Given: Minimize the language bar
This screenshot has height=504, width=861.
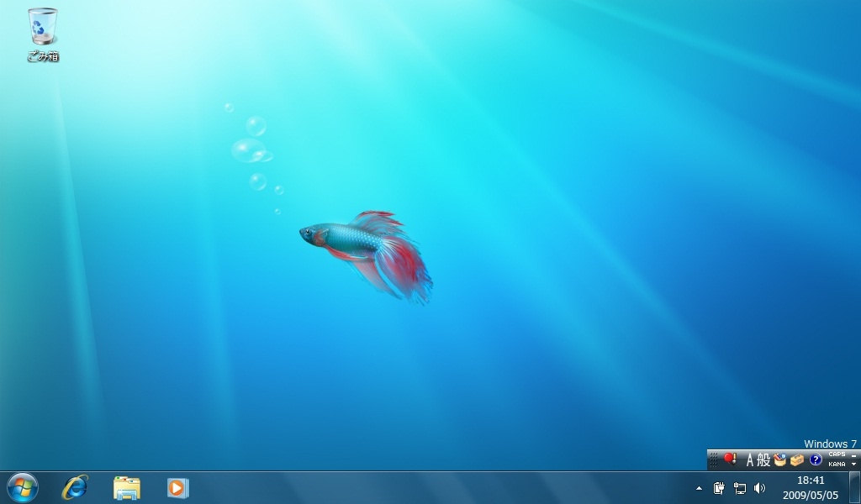Looking at the screenshot, I should tap(854, 455).
